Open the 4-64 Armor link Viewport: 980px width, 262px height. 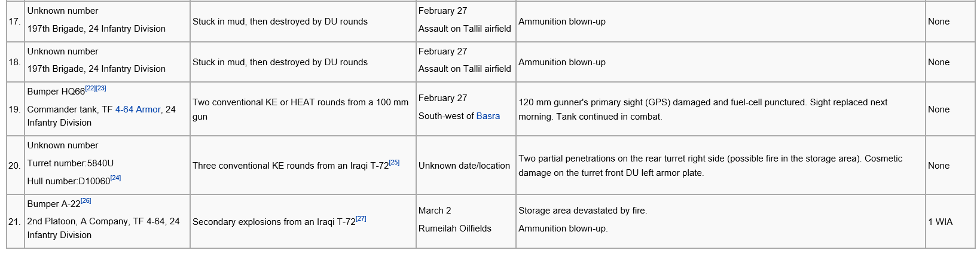point(138,109)
